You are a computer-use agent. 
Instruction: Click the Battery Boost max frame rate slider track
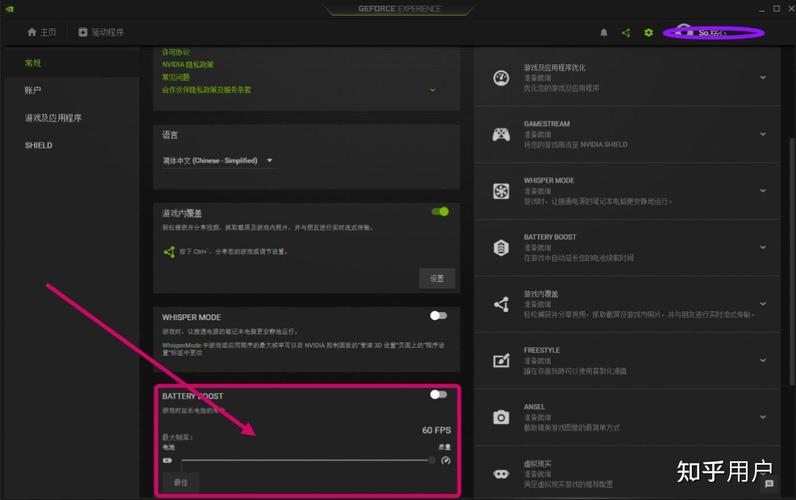point(306,460)
